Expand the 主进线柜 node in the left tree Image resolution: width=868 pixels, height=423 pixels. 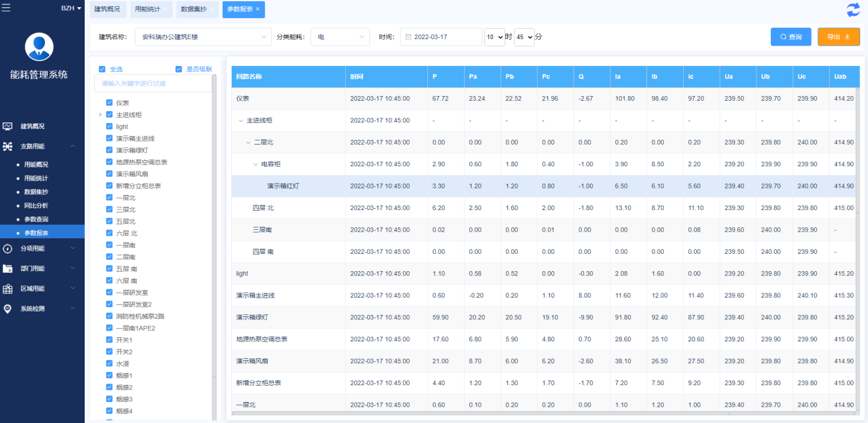[101, 115]
